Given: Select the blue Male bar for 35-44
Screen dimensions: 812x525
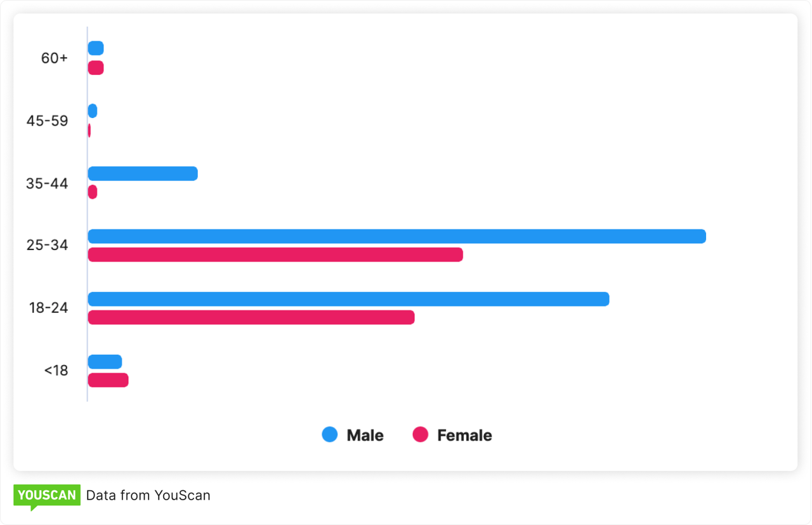Looking at the screenshot, I should (143, 173).
